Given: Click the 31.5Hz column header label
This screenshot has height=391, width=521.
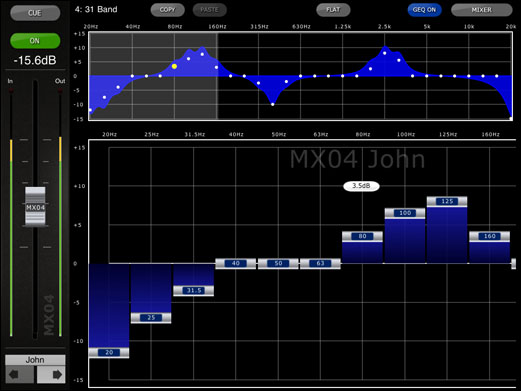Looking at the screenshot, I should 195,134.
